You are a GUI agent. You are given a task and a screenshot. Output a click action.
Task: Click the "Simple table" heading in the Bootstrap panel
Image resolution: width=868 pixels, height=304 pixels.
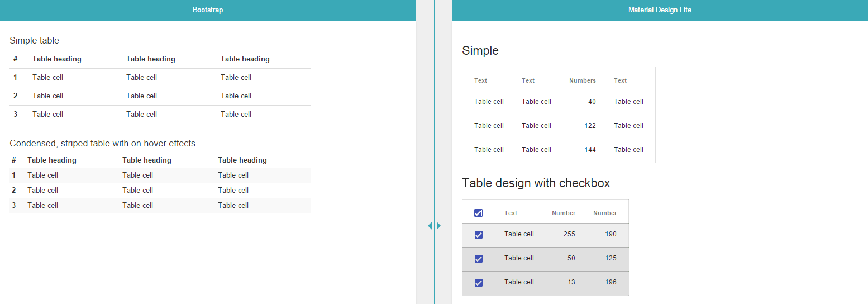pyautogui.click(x=34, y=41)
